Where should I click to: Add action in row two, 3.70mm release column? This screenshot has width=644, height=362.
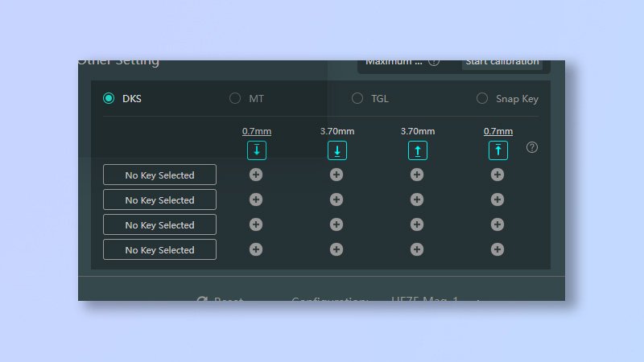coord(417,200)
